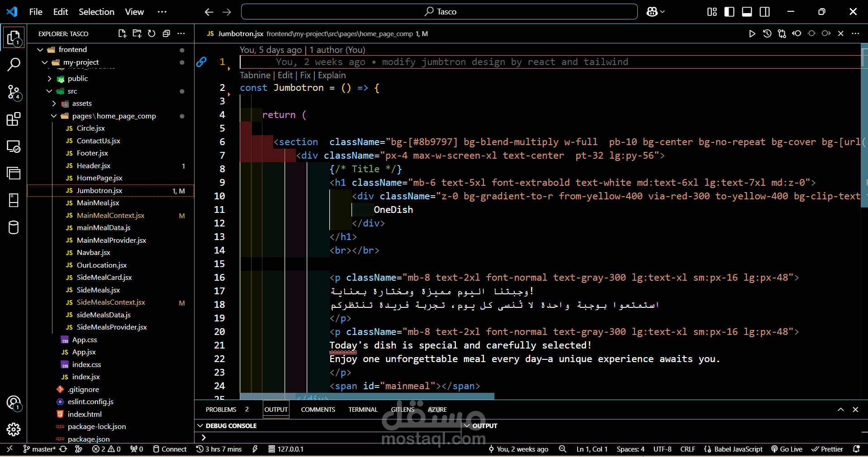
Task: Switch to the TERMINAL tab
Action: click(363, 410)
